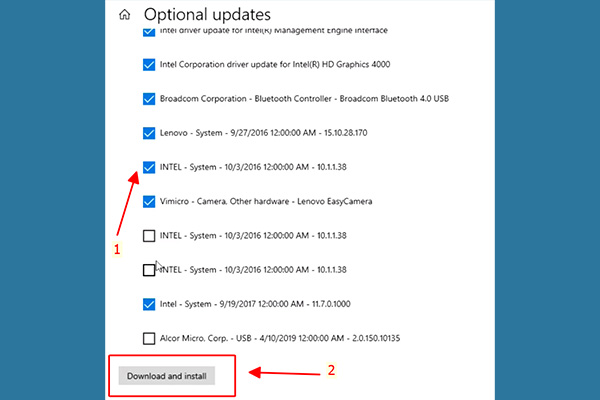The image size is (600, 400).
Task: Uncheck Broadcom Bluetooth 4.0 USB checkbox
Action: coord(149,99)
